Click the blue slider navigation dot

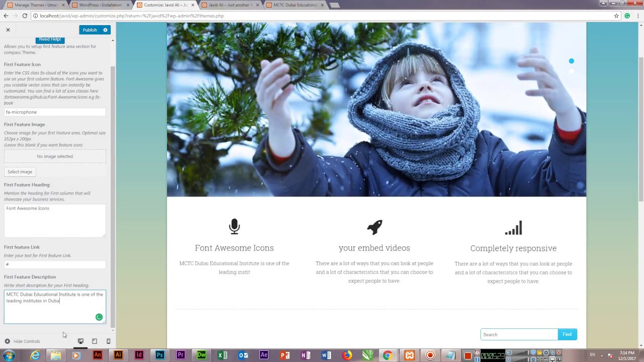[572, 61]
